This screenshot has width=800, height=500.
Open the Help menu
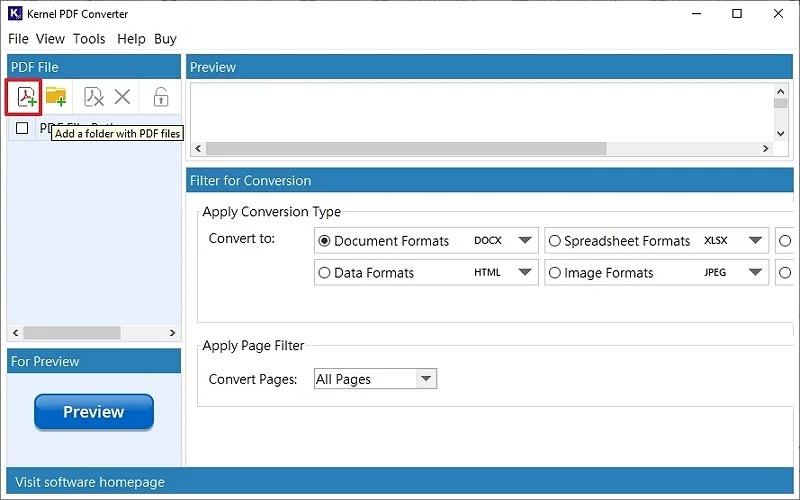click(131, 39)
